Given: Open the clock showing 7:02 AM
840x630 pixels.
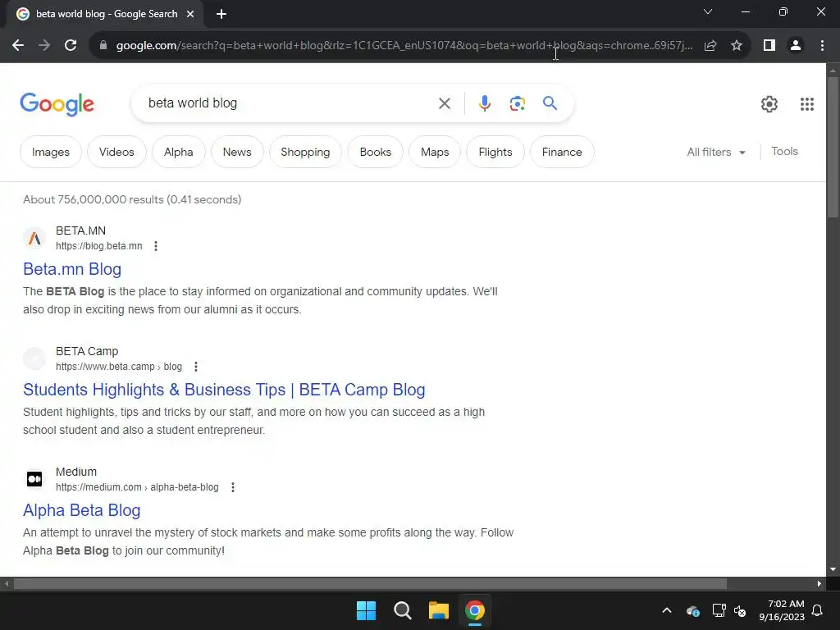Looking at the screenshot, I should click(x=782, y=610).
